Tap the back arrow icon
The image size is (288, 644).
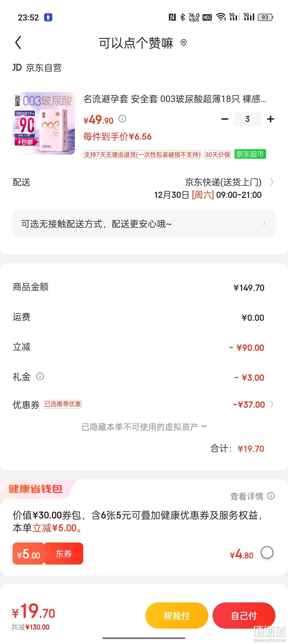point(18,43)
